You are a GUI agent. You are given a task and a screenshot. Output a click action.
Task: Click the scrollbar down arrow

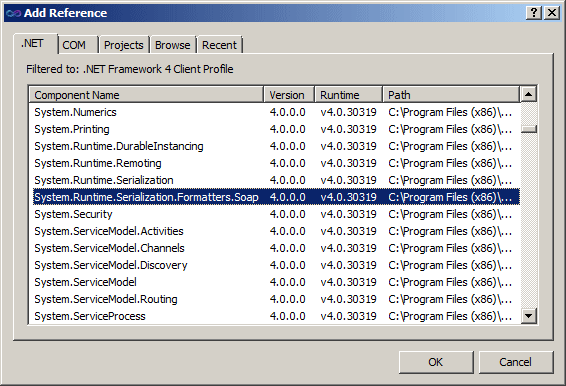tap(528, 316)
